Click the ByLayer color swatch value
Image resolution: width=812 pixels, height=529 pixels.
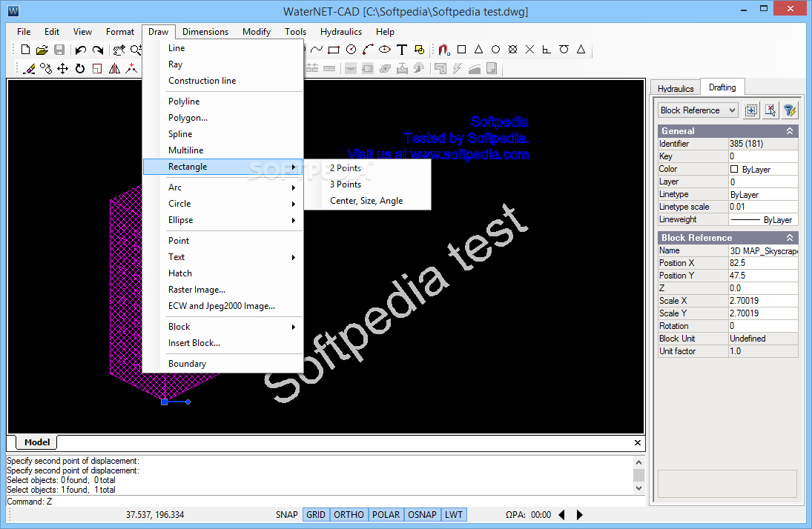point(734,169)
